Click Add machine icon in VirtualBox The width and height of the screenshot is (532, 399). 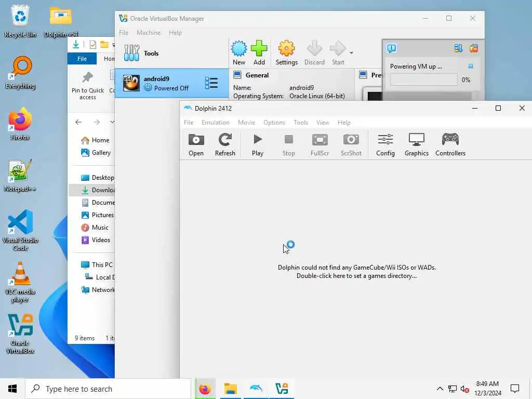point(259,53)
